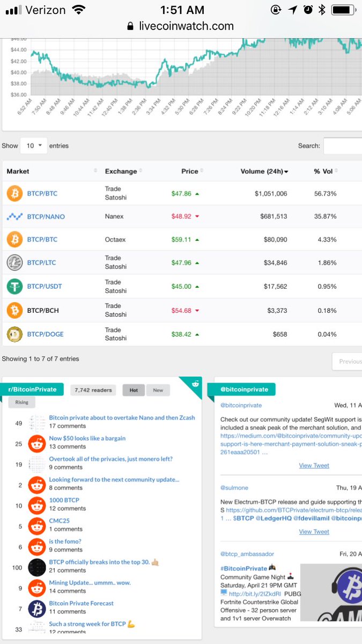The image size is (362, 644).
Task: Open 'Overtook all of the privacies' post
Action: click(x=111, y=459)
